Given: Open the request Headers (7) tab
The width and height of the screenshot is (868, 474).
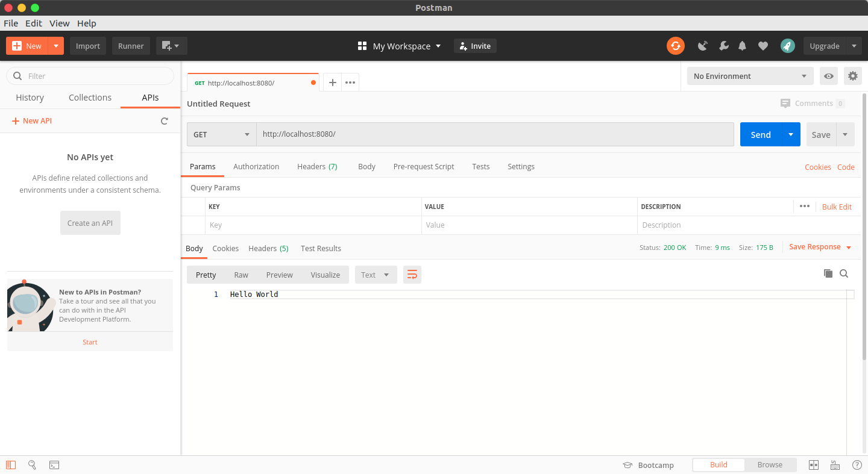Looking at the screenshot, I should click(317, 166).
